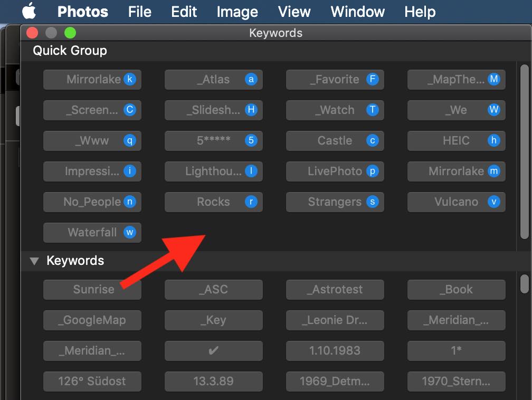Open the Image menu
The height and width of the screenshot is (400, 532).
[x=237, y=12]
